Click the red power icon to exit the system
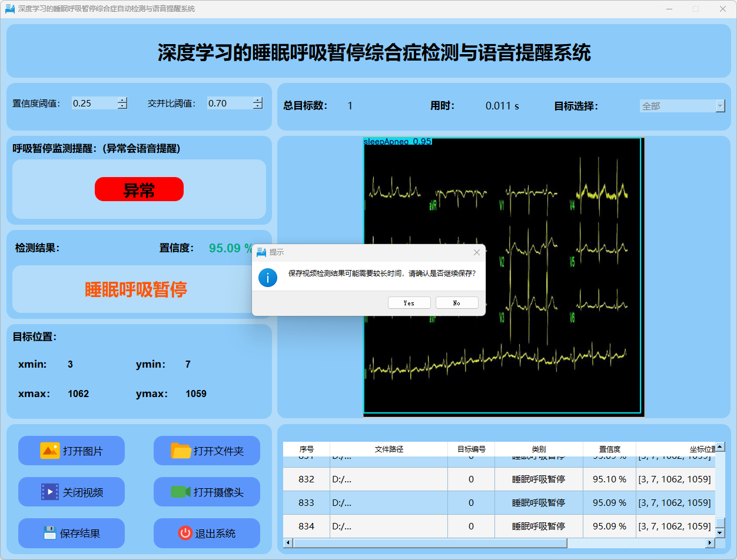This screenshot has height=560, width=737. click(185, 533)
